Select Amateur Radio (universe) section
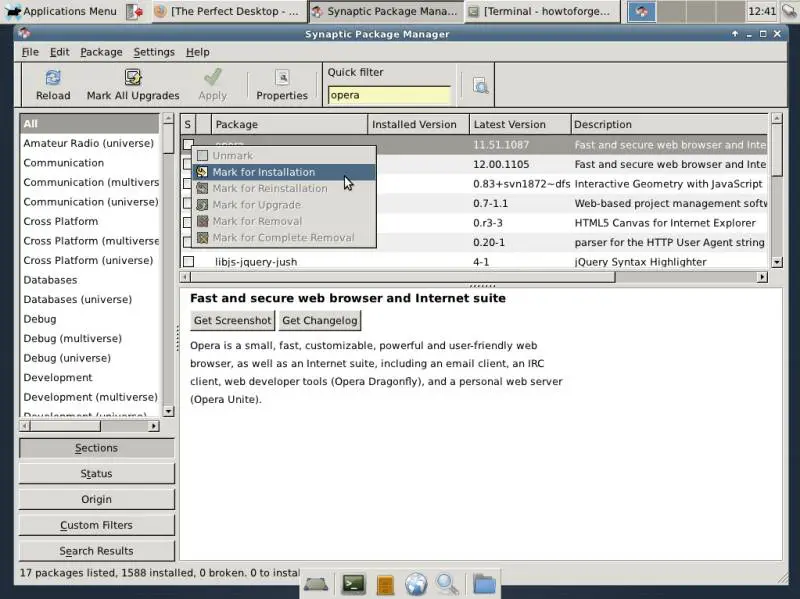 tap(88, 143)
